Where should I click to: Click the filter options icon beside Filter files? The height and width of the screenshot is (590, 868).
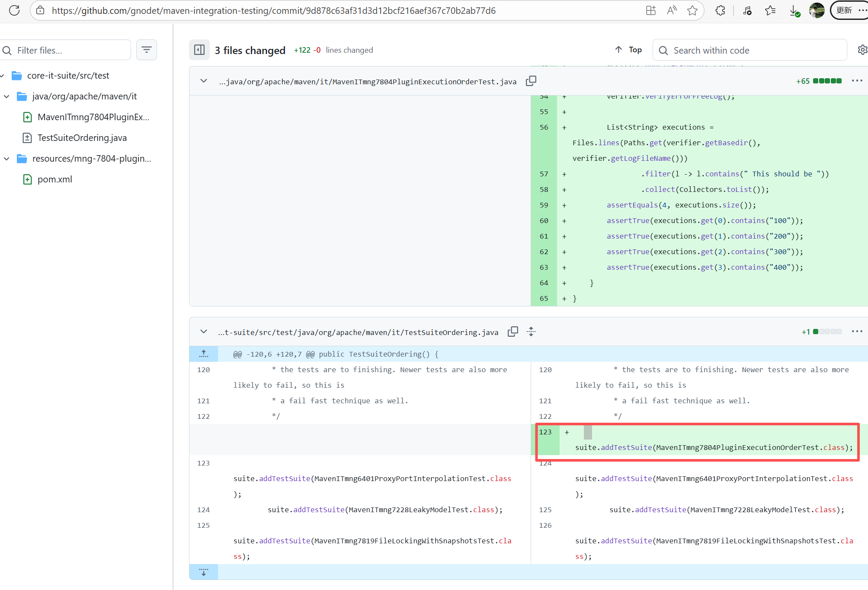click(x=147, y=50)
